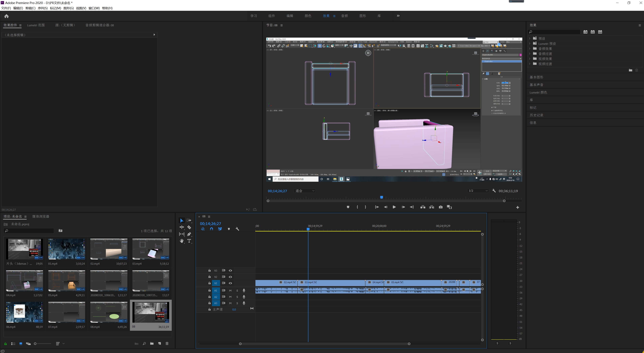Open the 1/2 playback resolution dropdown
Screen dimensions: 644x353
coord(478,191)
